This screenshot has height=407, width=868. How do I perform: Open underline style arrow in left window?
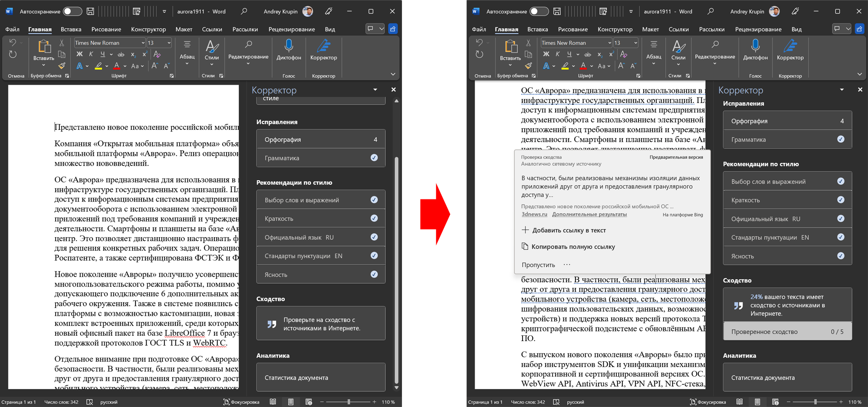click(x=111, y=54)
